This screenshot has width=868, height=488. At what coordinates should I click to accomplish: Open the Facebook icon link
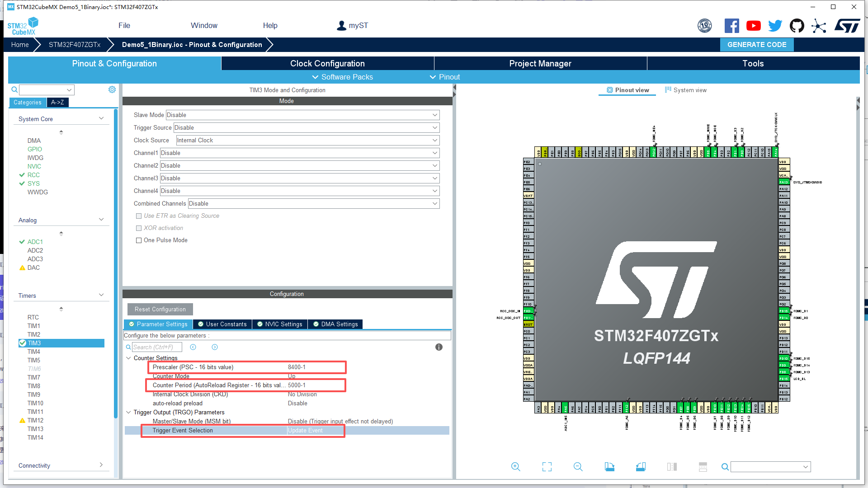click(731, 26)
